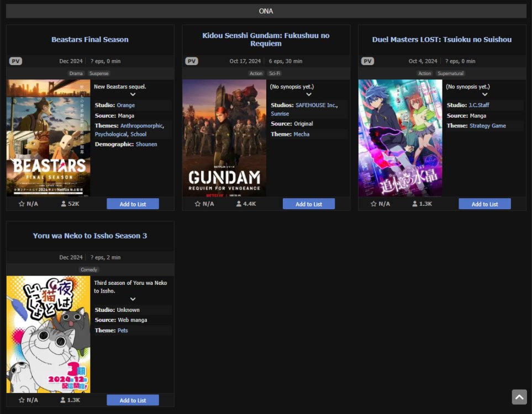The width and height of the screenshot is (532, 414).
Task: Expand the Yoru wa Neko synopsis chevron
Action: tap(133, 299)
